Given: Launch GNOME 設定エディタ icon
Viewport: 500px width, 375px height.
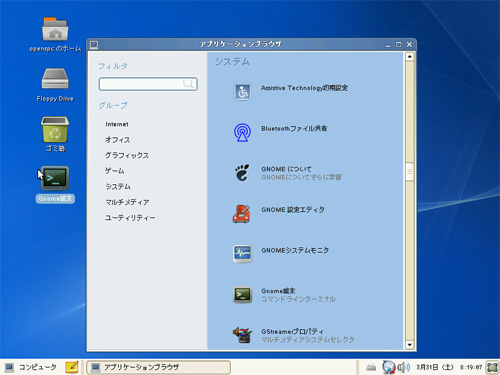Looking at the screenshot, I should 242,214.
